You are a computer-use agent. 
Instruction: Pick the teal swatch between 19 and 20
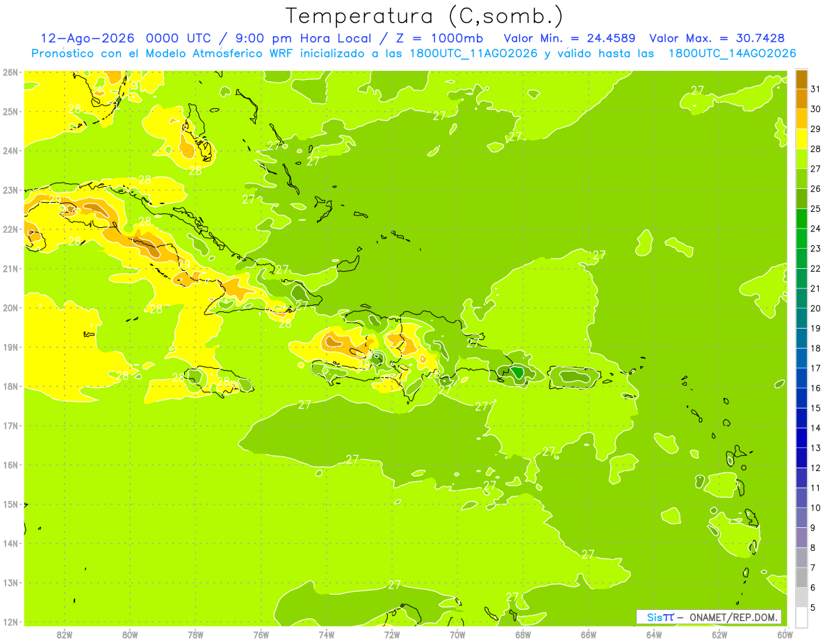coord(801,317)
